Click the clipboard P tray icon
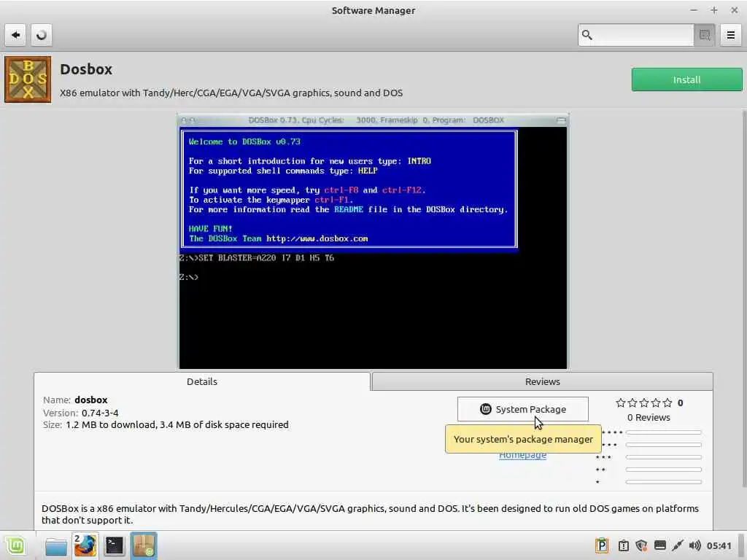This screenshot has width=747, height=560. (x=602, y=545)
